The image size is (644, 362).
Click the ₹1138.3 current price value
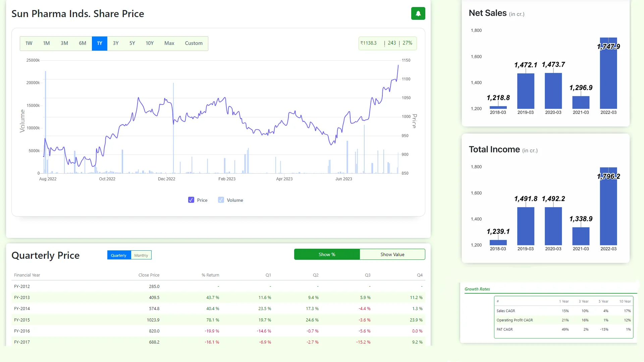[369, 43]
